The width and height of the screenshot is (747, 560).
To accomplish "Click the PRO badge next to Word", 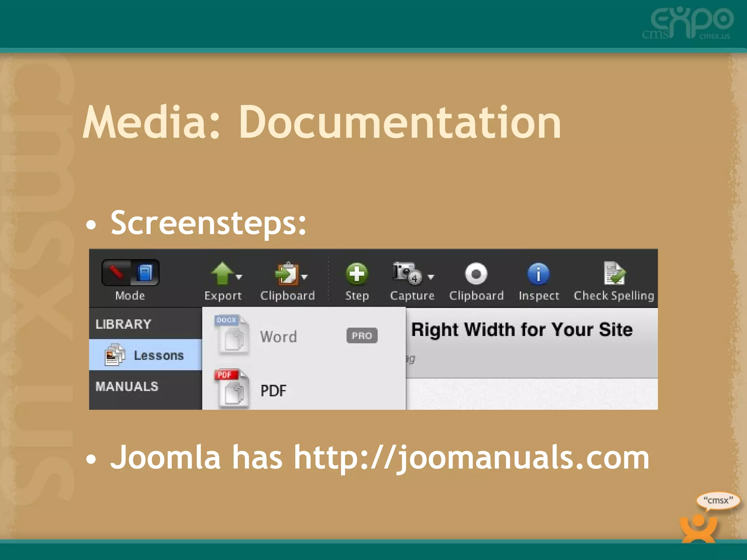I will click(x=362, y=336).
